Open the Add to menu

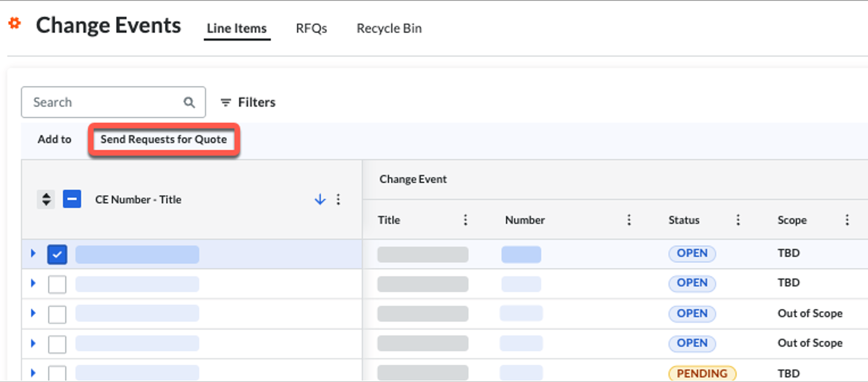55,139
